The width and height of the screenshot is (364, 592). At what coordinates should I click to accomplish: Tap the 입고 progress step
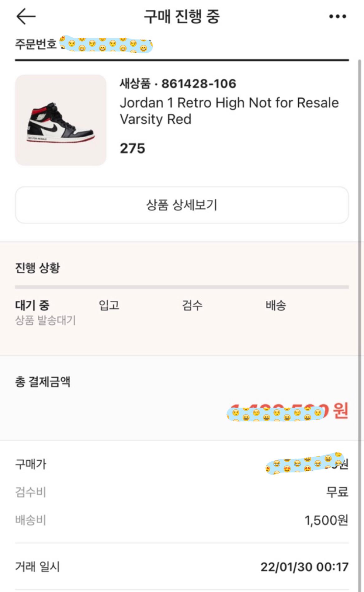point(109,305)
